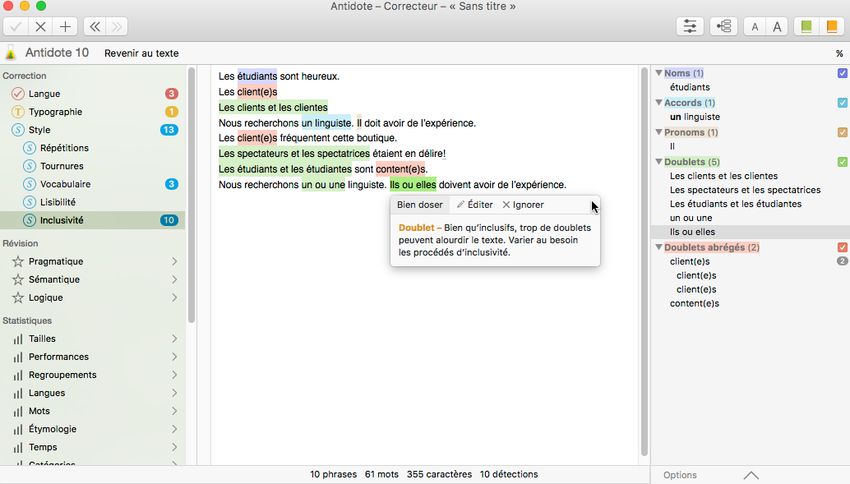850x484 pixels.
Task: Open the orange guide book icon
Action: point(832,27)
